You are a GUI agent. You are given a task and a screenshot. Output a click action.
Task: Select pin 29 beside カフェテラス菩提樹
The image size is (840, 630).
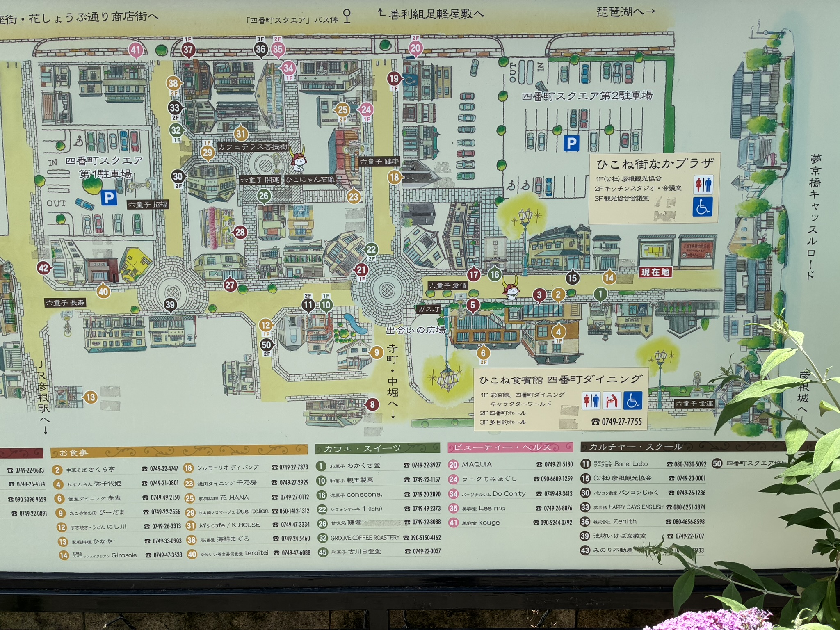pos(208,153)
